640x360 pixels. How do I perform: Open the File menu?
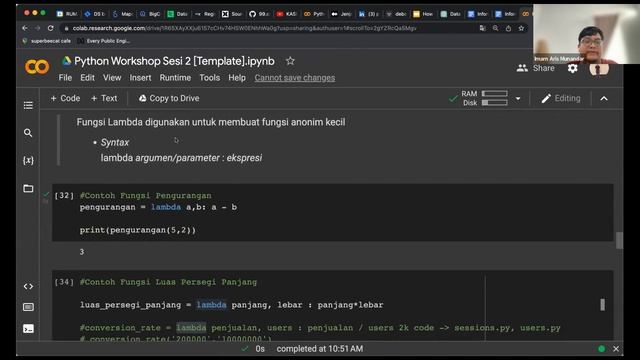65,78
